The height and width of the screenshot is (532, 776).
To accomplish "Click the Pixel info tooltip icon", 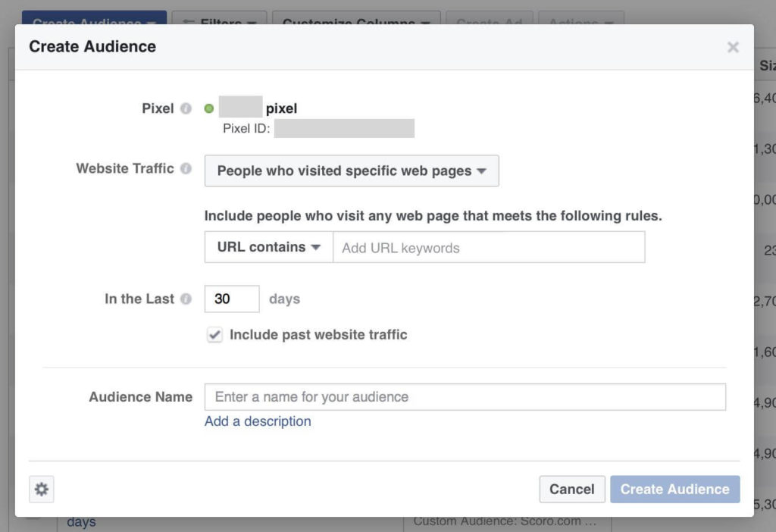I will [186, 108].
